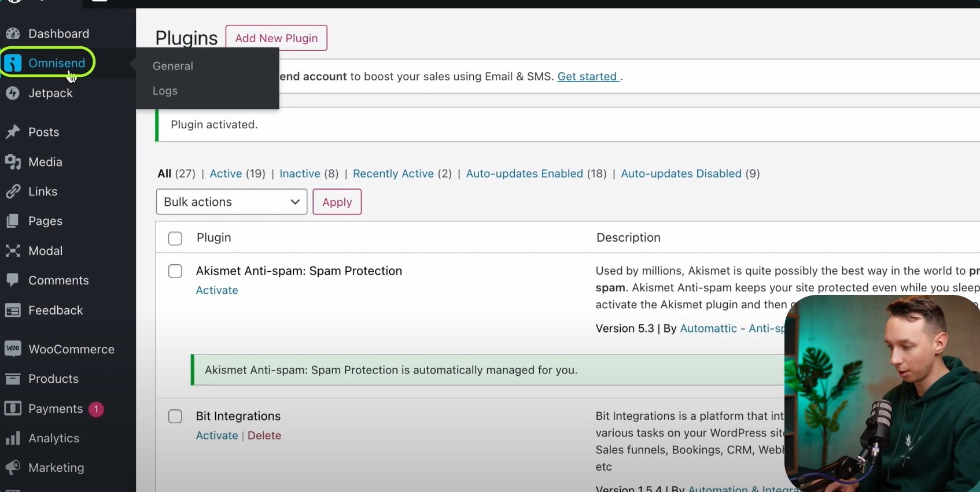Click the Jetpack lightning icon
The width and height of the screenshot is (980, 492).
[13, 93]
